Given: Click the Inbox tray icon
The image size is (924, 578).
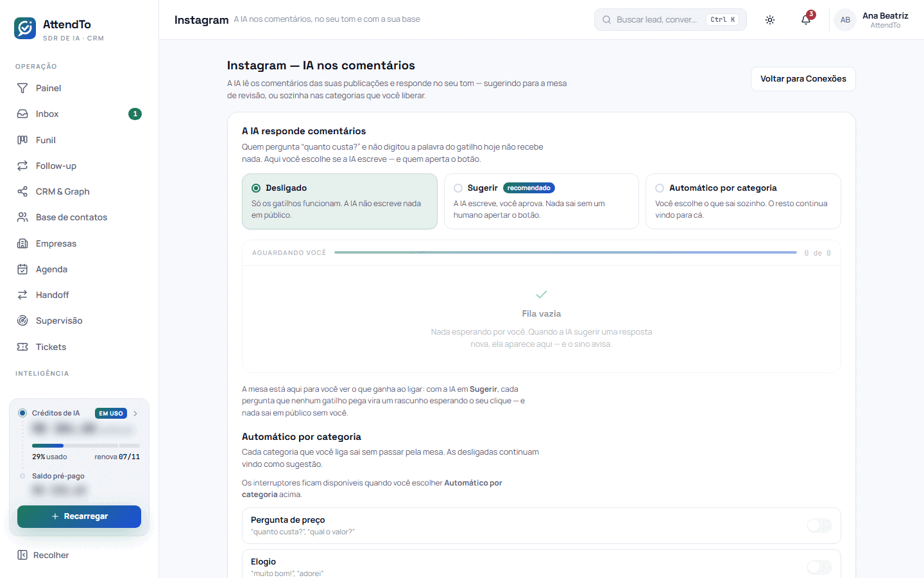Looking at the screenshot, I should [22, 114].
